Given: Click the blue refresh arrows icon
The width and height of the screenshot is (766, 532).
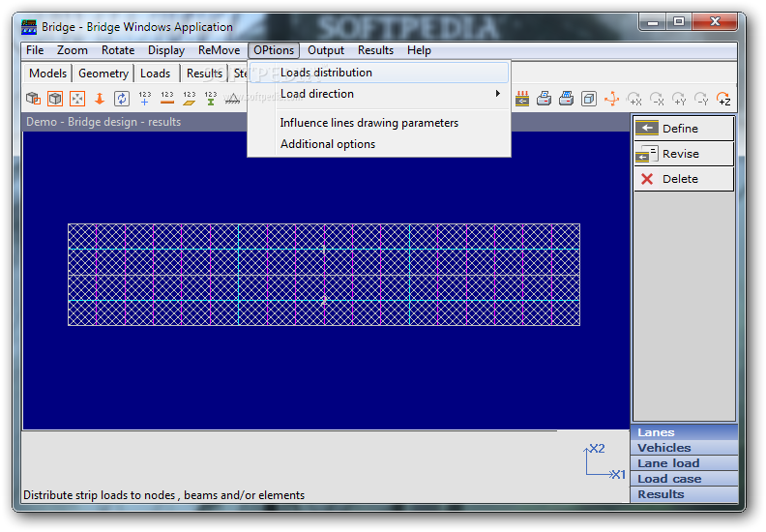Looking at the screenshot, I should [x=122, y=99].
